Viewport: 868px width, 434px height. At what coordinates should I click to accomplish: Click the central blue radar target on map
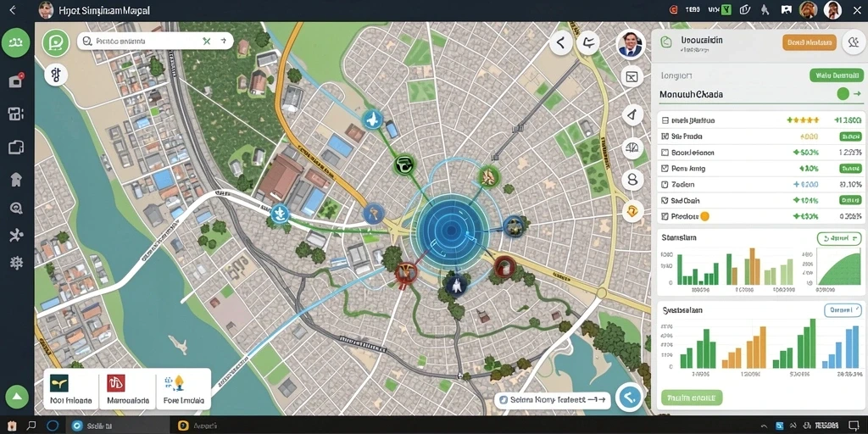pyautogui.click(x=453, y=231)
